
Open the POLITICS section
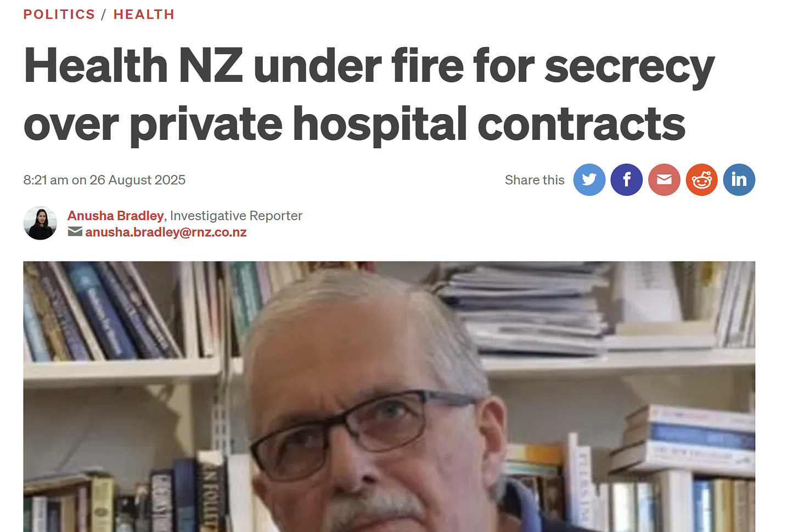pos(59,14)
